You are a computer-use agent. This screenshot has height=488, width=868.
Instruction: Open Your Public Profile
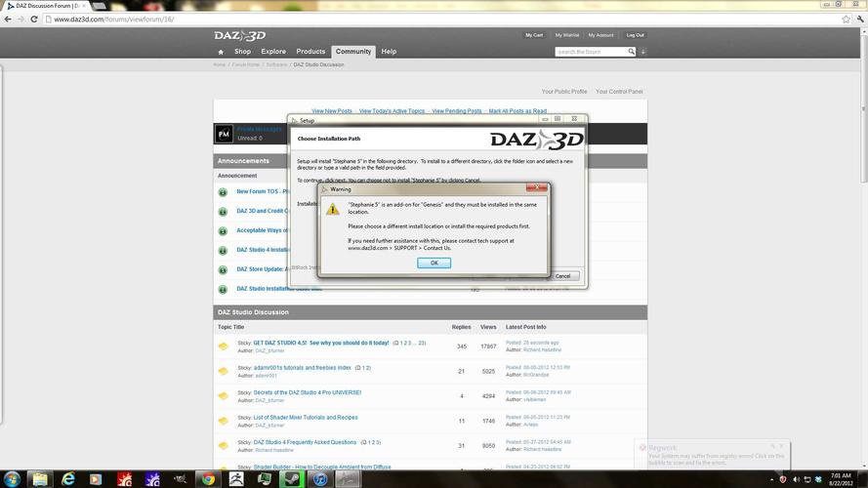(x=564, y=92)
